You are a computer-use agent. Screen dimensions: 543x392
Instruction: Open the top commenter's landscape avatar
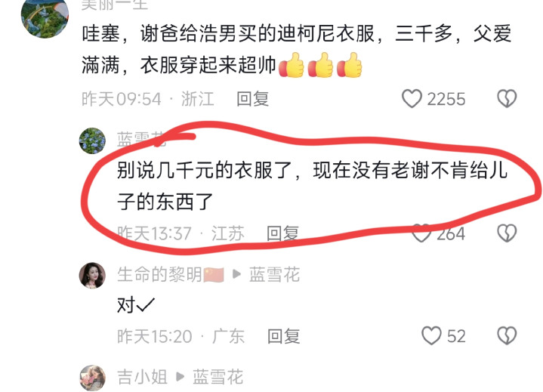click(45, 16)
